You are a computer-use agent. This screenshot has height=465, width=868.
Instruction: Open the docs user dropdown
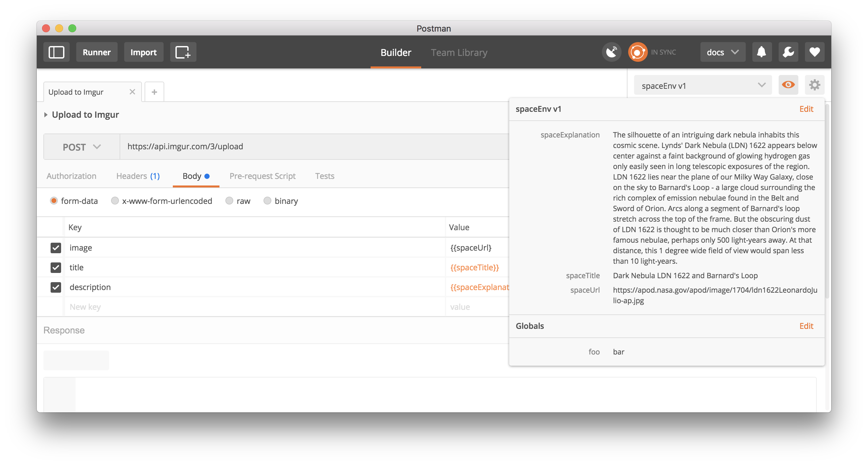722,52
